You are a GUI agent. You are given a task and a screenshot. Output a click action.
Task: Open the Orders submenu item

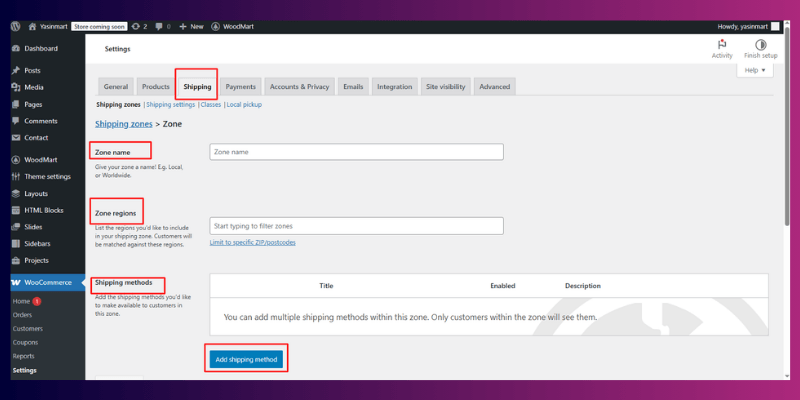pyautogui.click(x=22, y=315)
